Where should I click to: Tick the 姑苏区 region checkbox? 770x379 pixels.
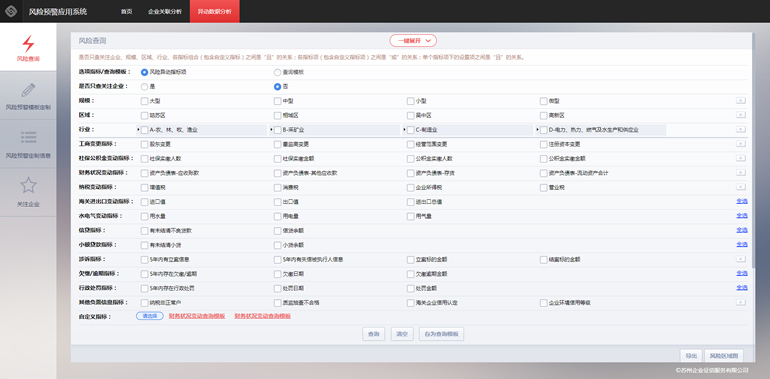coord(144,115)
